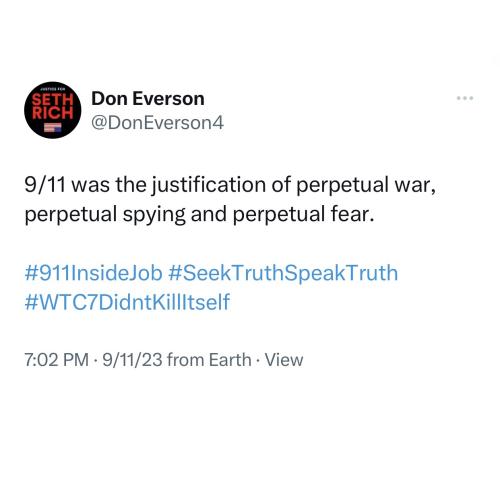
Task: Click the 7:02 PM timestamp
Action: pyautogui.click(x=57, y=360)
